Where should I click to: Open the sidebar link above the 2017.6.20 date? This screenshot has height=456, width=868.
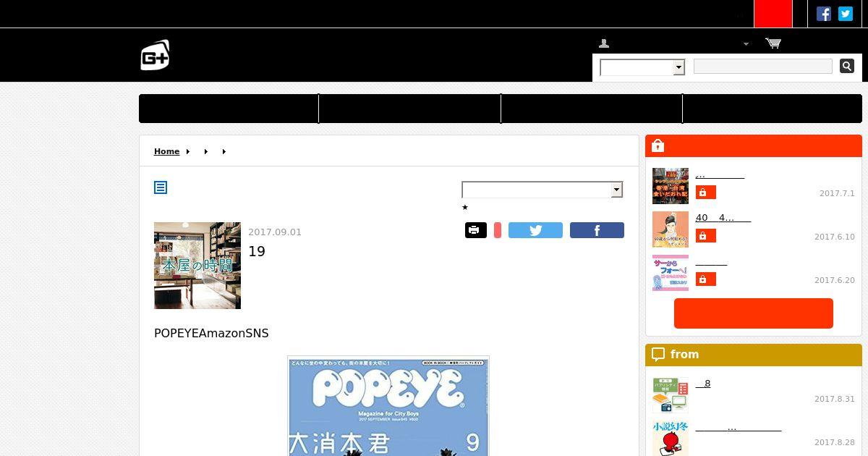pos(711,261)
